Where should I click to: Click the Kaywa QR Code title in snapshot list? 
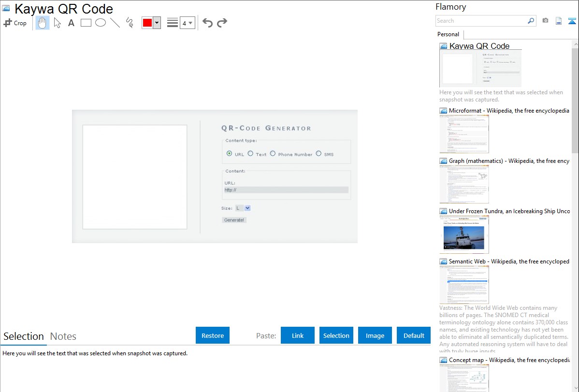479,46
